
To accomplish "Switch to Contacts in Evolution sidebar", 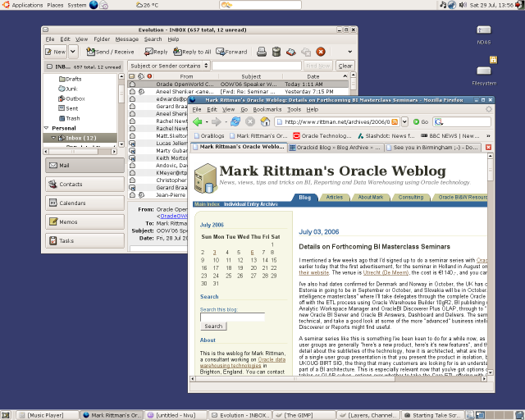I will pos(84,184).
